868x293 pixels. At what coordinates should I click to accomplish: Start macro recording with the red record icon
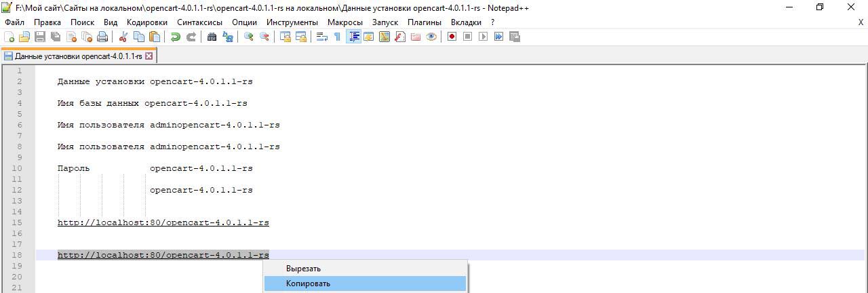[x=452, y=37]
